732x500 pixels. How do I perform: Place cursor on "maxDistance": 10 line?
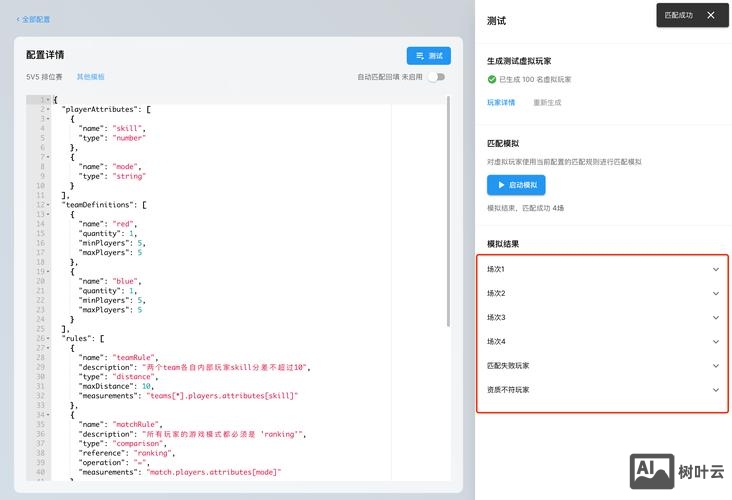(x=116, y=386)
